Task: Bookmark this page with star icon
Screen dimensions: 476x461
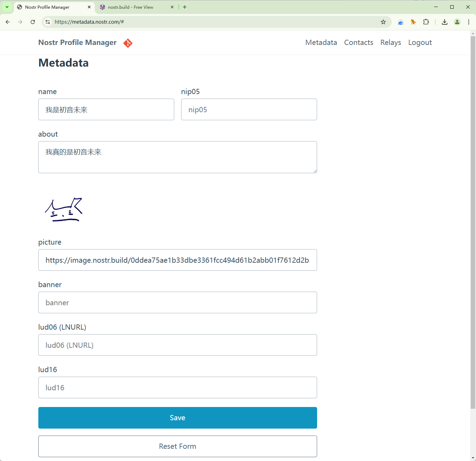Action: click(383, 22)
